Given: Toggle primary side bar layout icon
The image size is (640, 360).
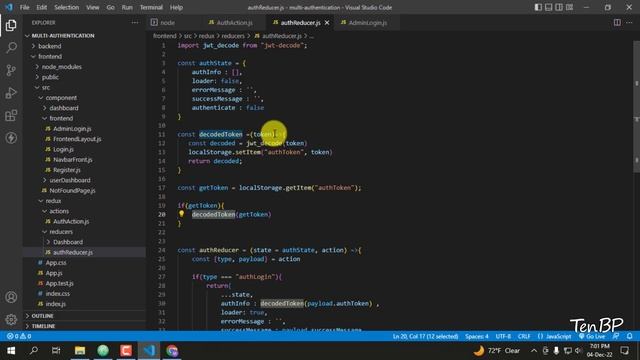Looking at the screenshot, I should tap(538, 7).
